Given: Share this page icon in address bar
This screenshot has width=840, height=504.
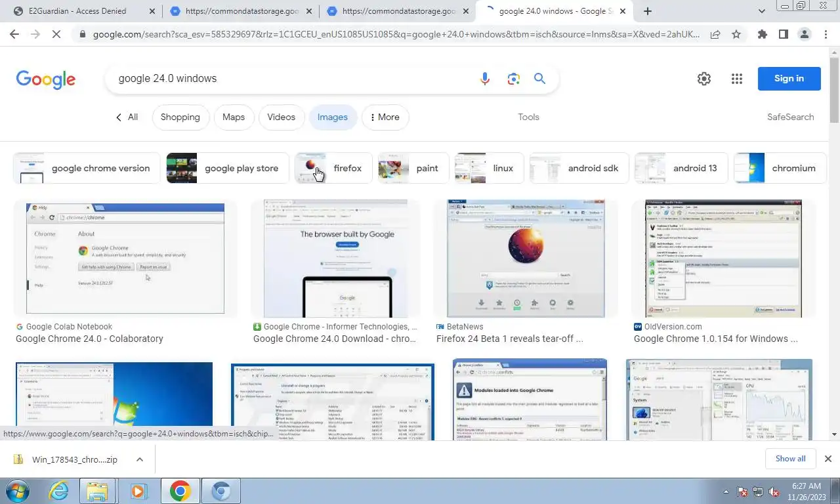Looking at the screenshot, I should click(x=715, y=34).
